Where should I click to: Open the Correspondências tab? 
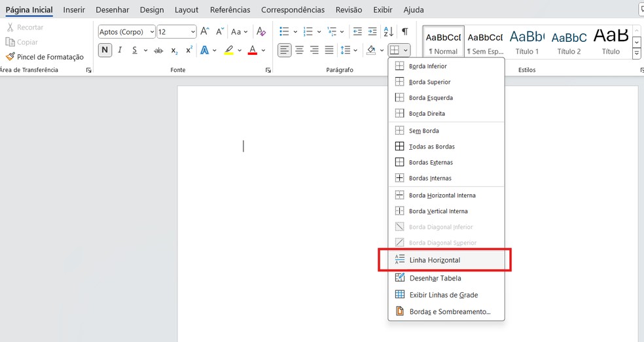293,9
